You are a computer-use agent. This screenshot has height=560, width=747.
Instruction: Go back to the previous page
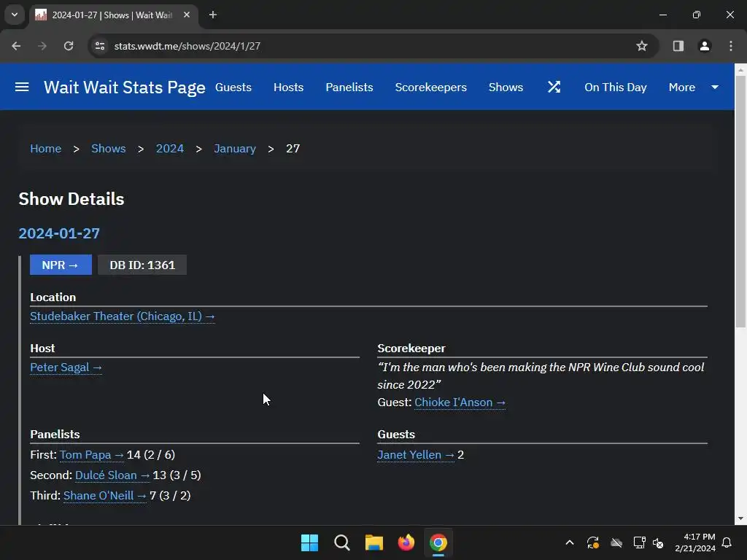(x=16, y=46)
